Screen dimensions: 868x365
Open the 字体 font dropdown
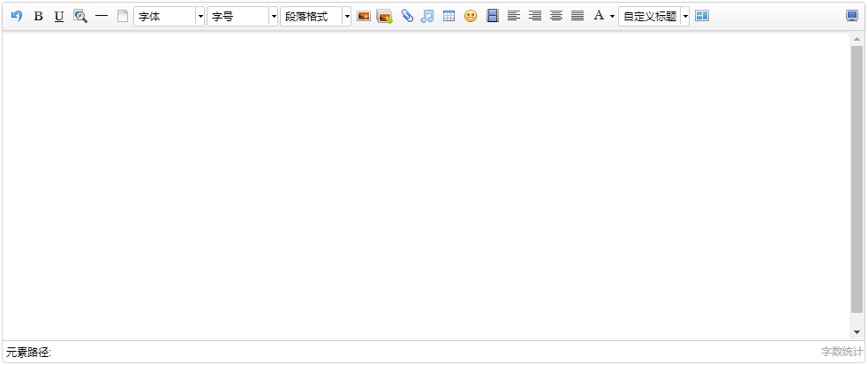169,16
